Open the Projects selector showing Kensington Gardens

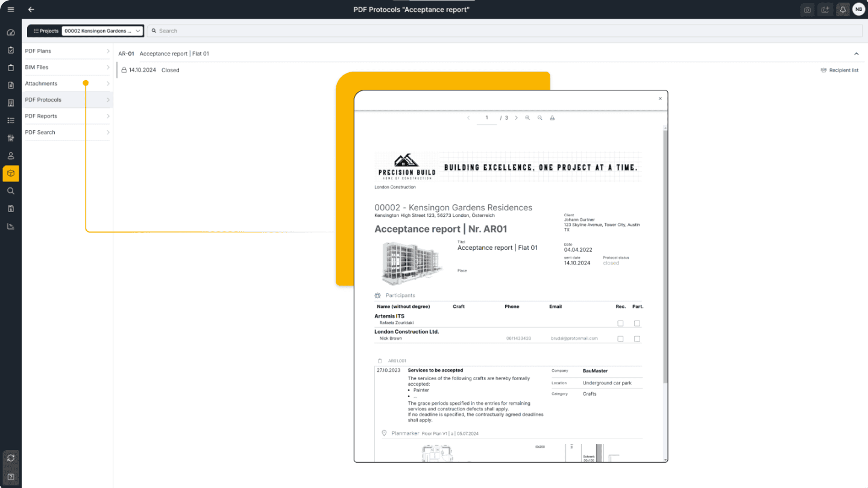[102, 30]
